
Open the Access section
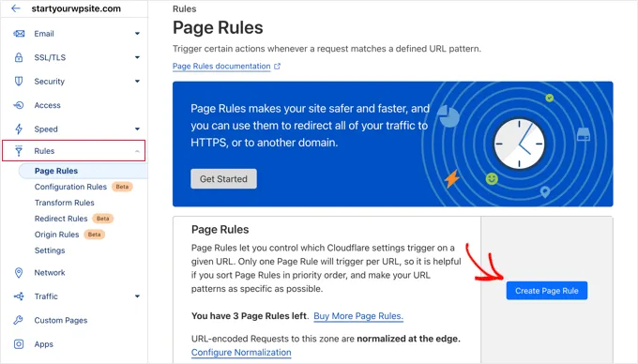[x=47, y=105]
